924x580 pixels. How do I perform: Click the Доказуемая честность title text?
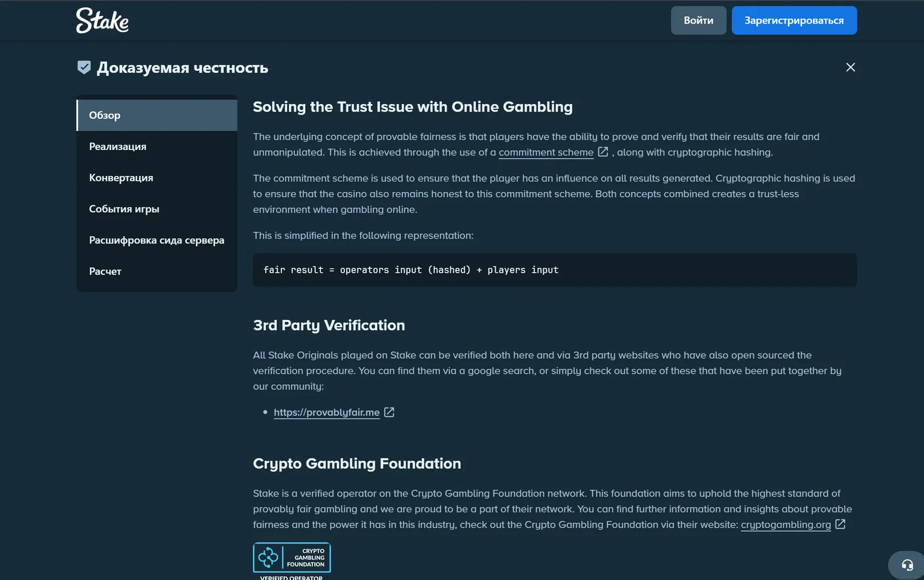pyautogui.click(x=183, y=68)
